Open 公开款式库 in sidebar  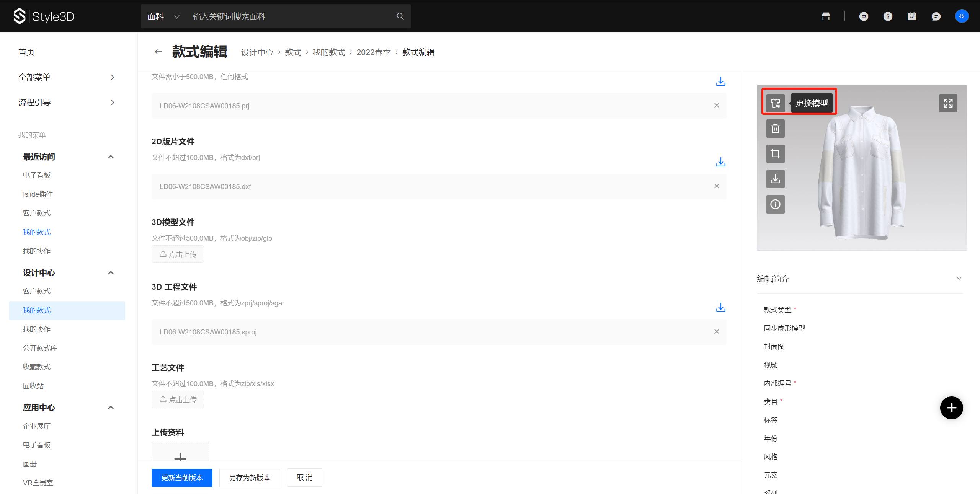[x=40, y=348]
